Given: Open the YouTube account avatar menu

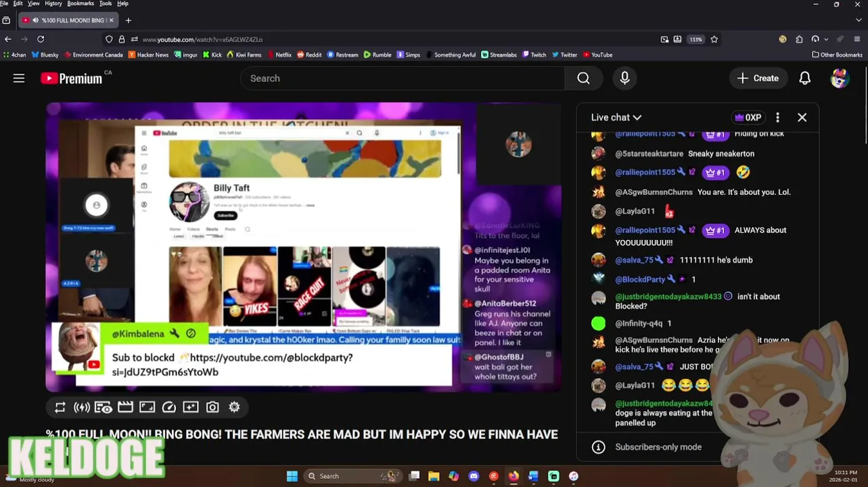Looking at the screenshot, I should click(x=840, y=78).
